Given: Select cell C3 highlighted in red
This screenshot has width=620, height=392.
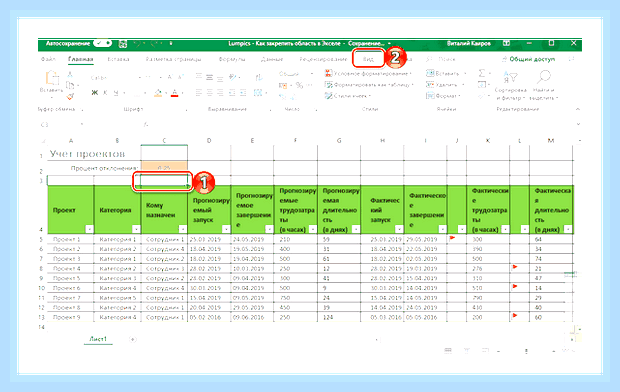Looking at the screenshot, I should coord(164,181).
